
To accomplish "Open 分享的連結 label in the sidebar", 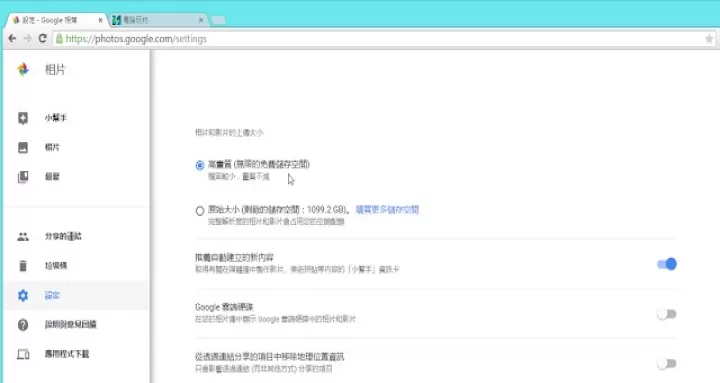I will tap(63, 237).
